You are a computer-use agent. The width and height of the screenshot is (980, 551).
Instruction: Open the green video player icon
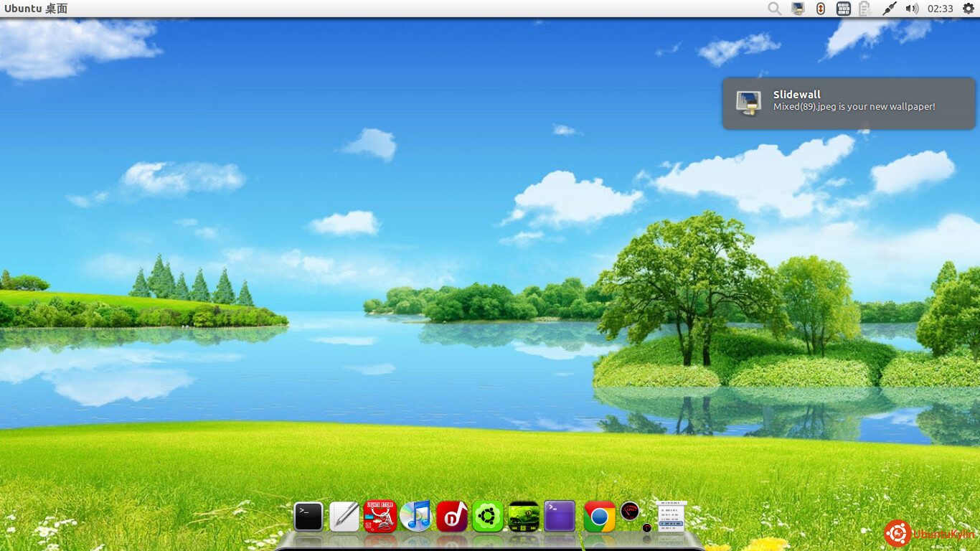click(524, 517)
